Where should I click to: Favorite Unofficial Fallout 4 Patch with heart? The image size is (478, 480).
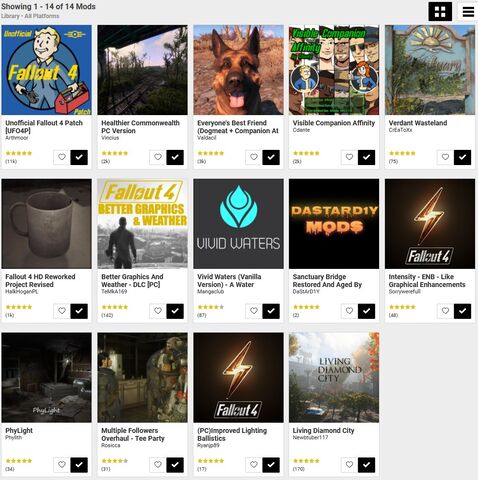coord(62,157)
